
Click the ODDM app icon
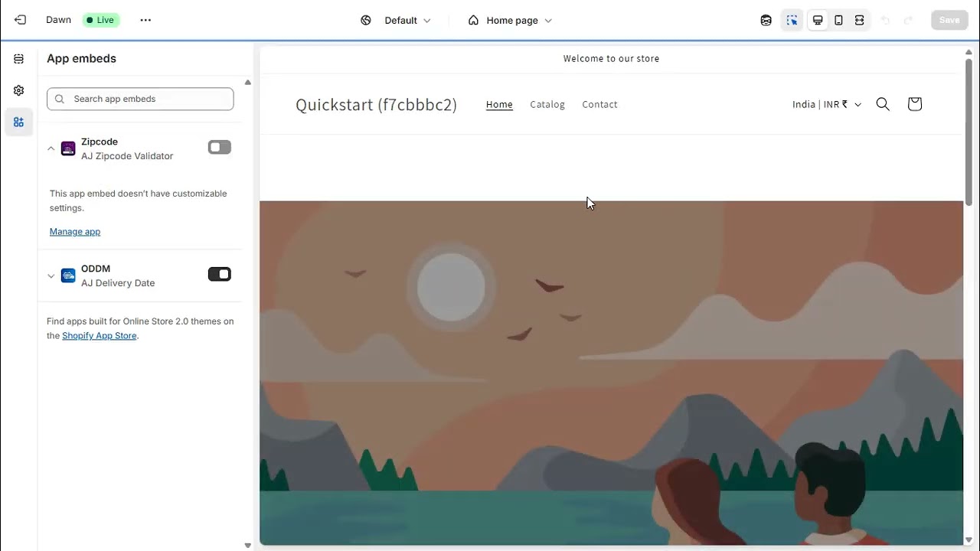[68, 275]
